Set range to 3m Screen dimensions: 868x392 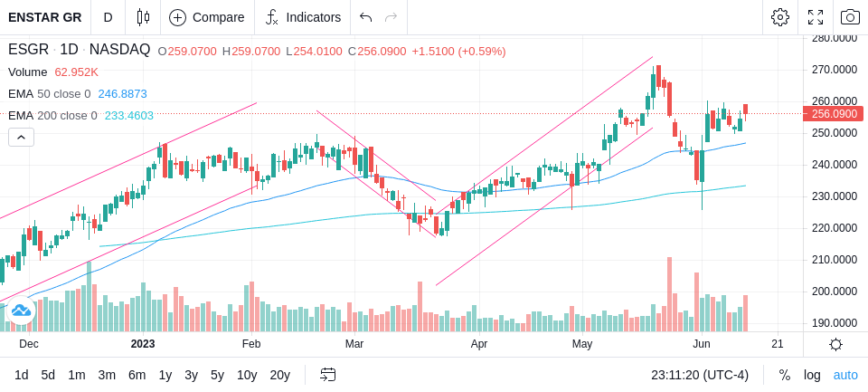click(x=107, y=376)
